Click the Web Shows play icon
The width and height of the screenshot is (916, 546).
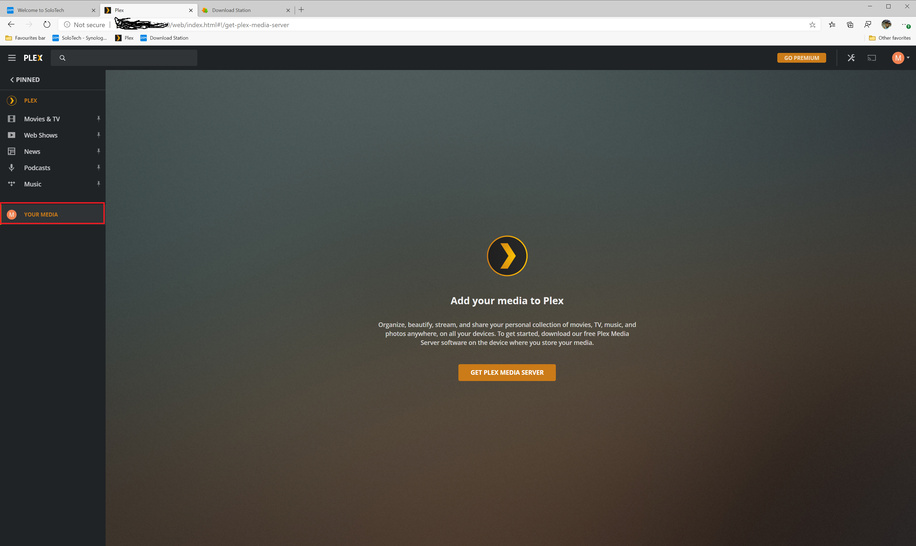[11, 135]
